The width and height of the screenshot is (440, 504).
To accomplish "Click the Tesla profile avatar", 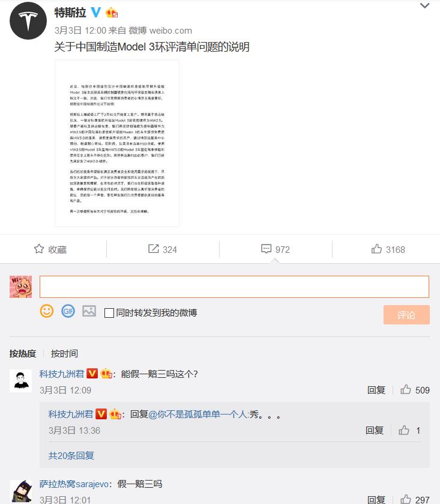I will tap(28, 21).
